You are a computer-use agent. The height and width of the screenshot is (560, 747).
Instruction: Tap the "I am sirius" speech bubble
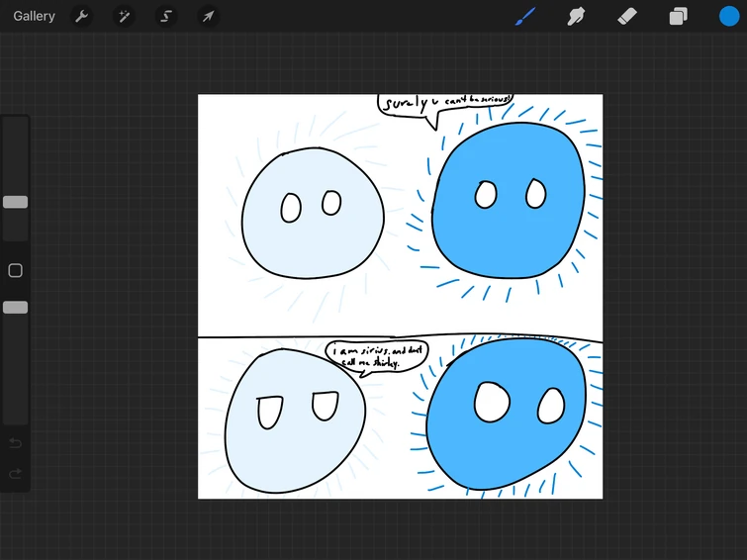[376, 356]
